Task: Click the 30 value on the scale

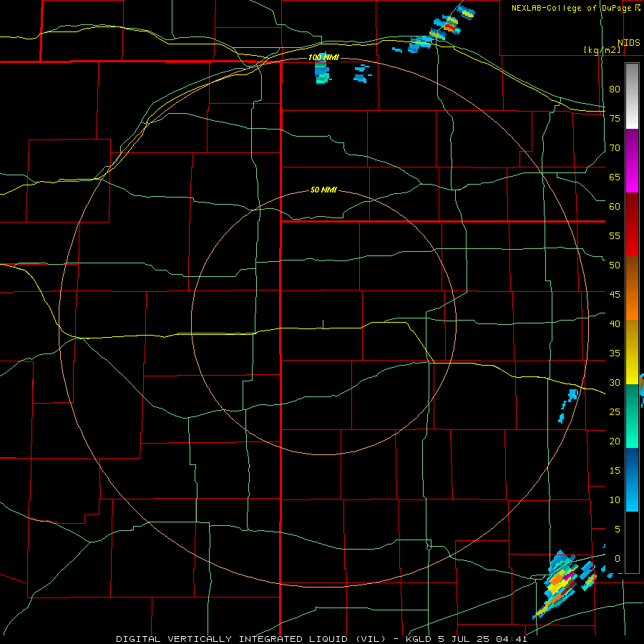Action: click(615, 382)
